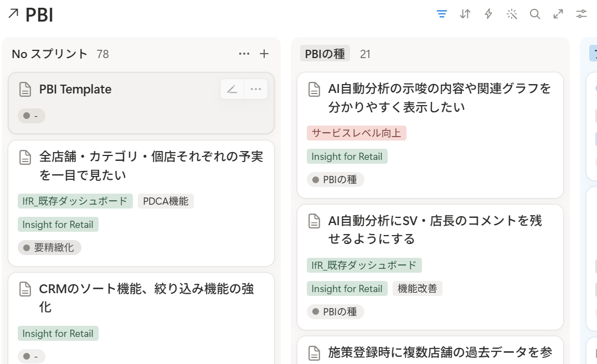Click the 要精緻化 status pill
The height and width of the screenshot is (364, 597).
click(49, 248)
